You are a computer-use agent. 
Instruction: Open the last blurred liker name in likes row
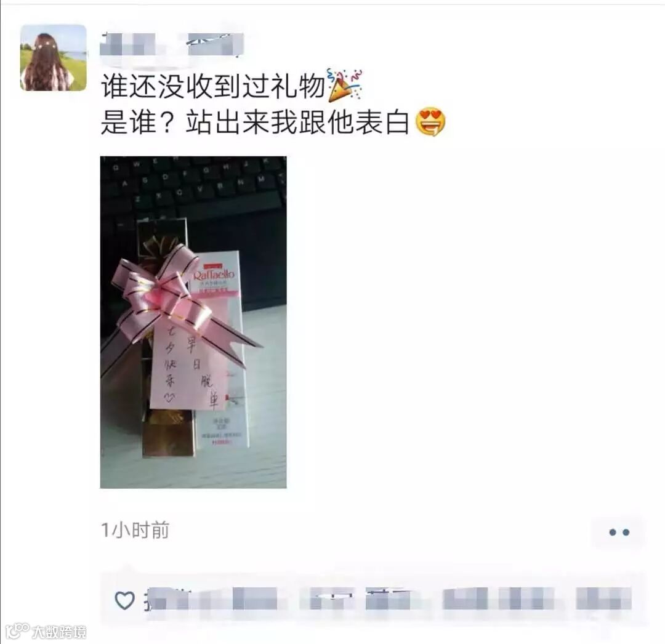pyautogui.click(x=605, y=599)
